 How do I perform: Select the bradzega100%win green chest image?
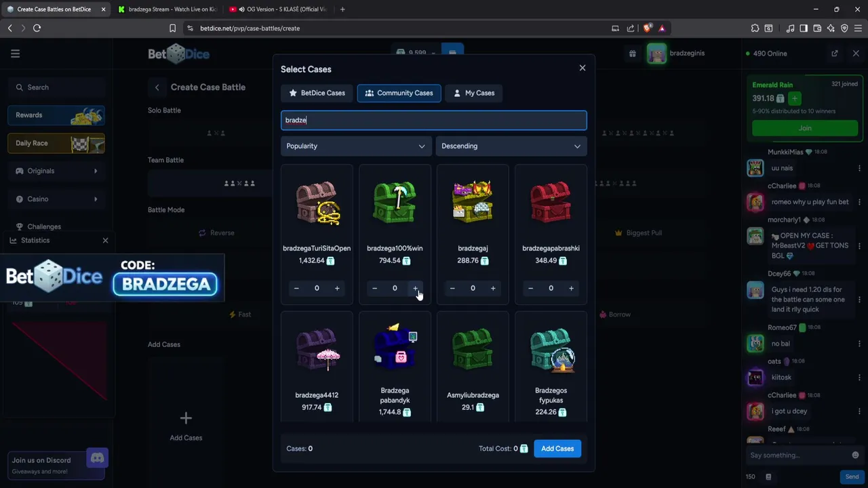(395, 203)
